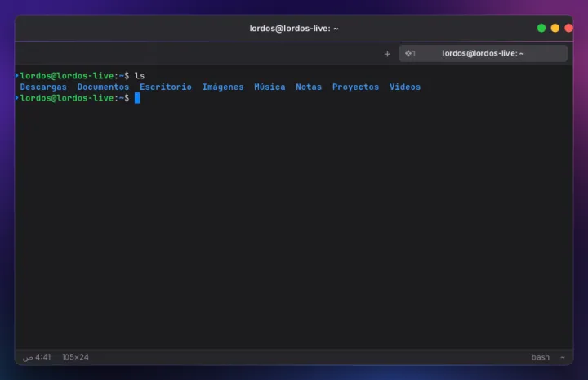Click the Imágenes directory name
Image resolution: width=588 pixels, height=380 pixels.
click(223, 87)
